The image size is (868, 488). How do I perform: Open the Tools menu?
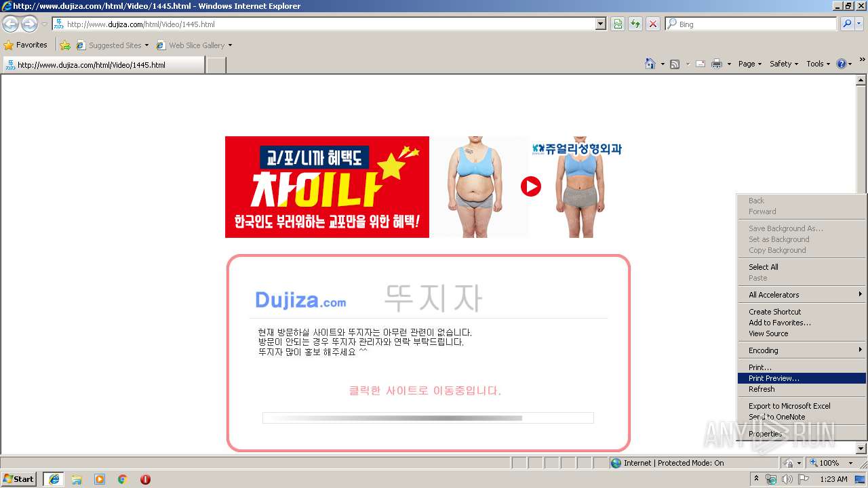[x=818, y=64]
